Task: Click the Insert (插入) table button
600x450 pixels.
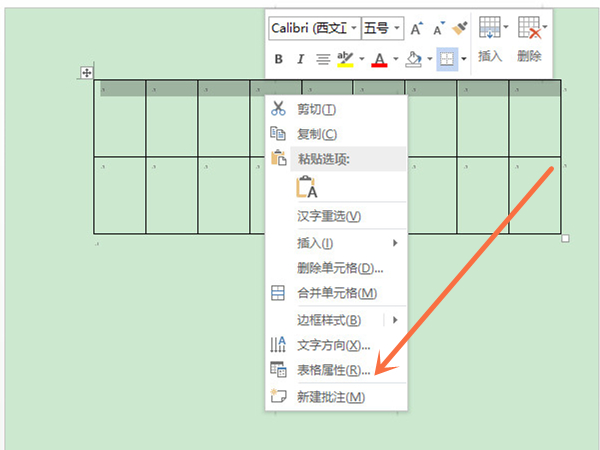Action: pyautogui.click(x=490, y=40)
